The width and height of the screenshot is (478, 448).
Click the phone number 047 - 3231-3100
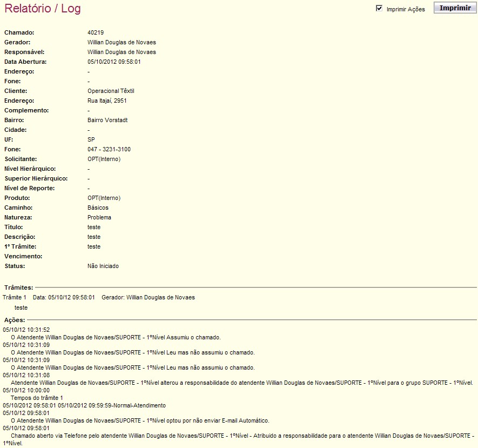(109, 150)
